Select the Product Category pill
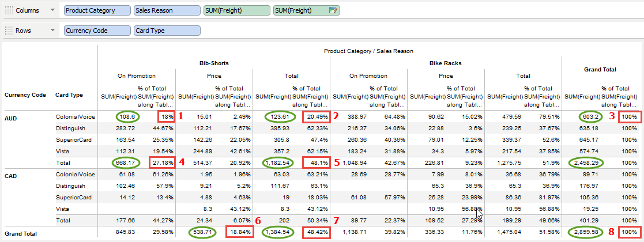 [97, 10]
